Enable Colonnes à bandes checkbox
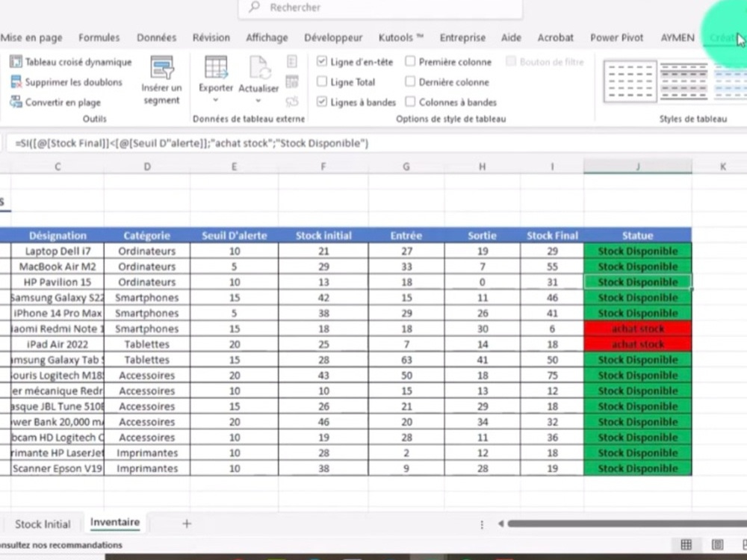Image resolution: width=747 pixels, height=560 pixels. click(410, 102)
